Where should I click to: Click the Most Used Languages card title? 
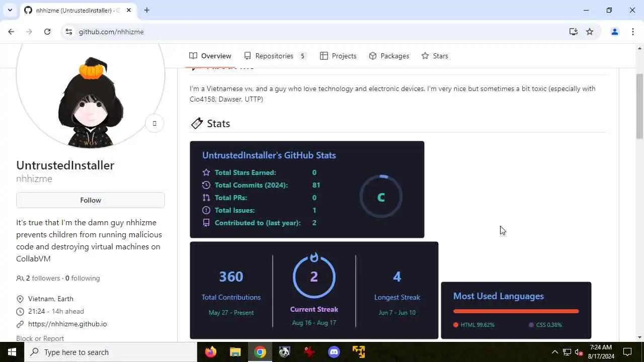coord(499,296)
